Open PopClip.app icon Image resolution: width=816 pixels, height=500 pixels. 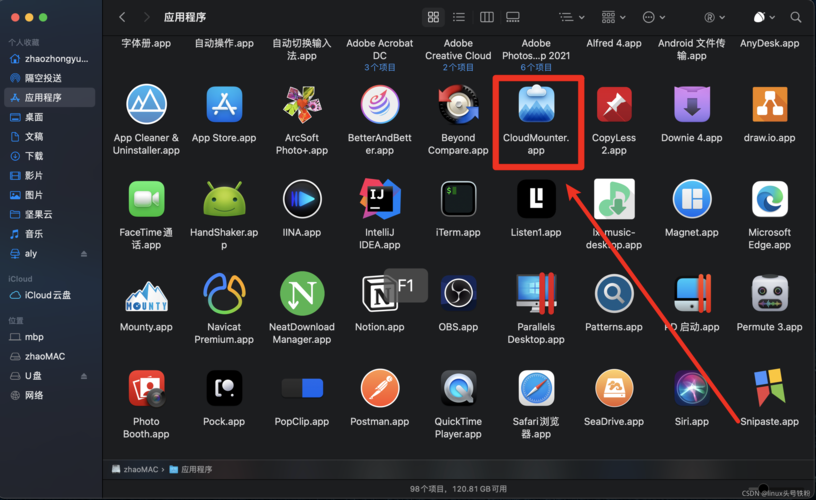coord(302,388)
